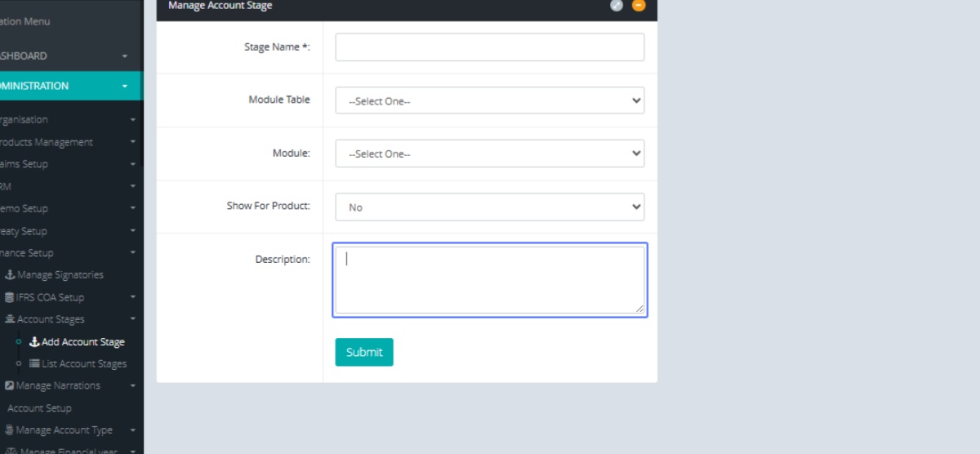Click the Manage Signatories anchor icon
This screenshot has height=454, width=980.
(x=10, y=275)
